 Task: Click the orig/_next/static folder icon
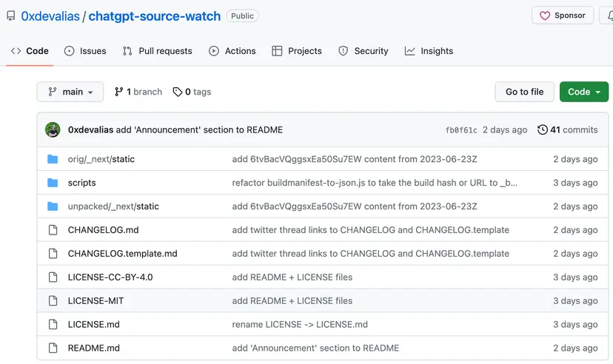[x=53, y=159]
